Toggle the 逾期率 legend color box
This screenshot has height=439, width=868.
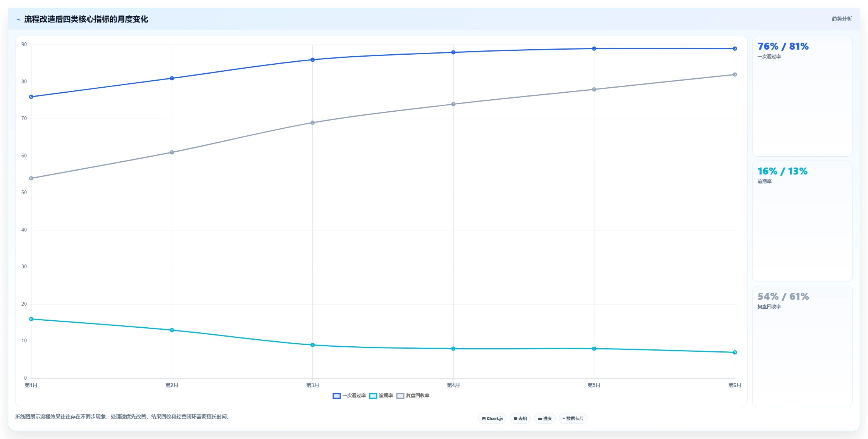pos(373,396)
